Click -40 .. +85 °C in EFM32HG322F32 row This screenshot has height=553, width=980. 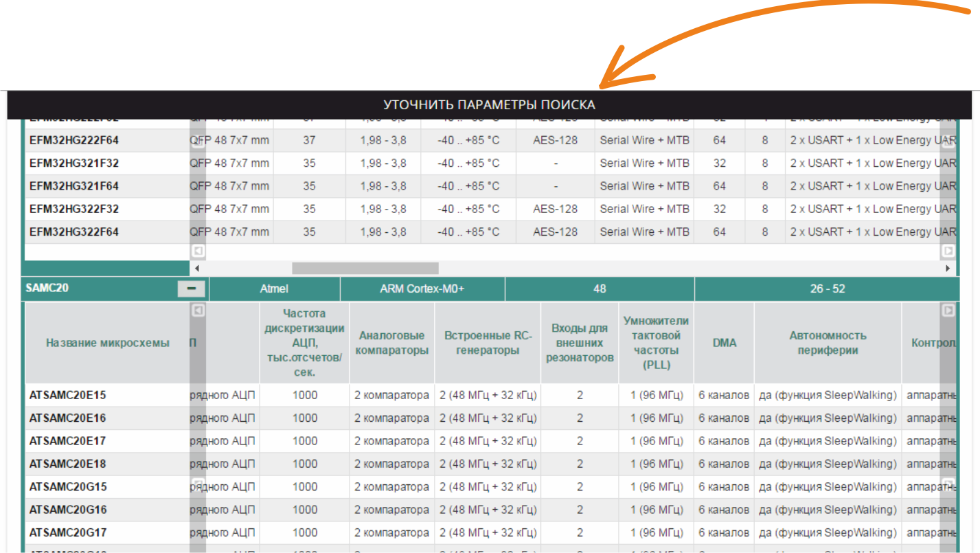coord(468,209)
